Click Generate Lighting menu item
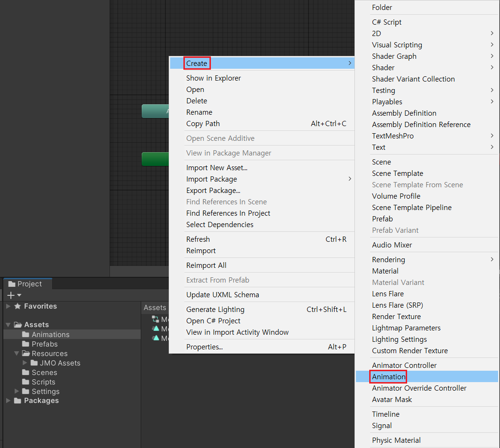Viewport: 500px width, 448px height. coord(262,309)
